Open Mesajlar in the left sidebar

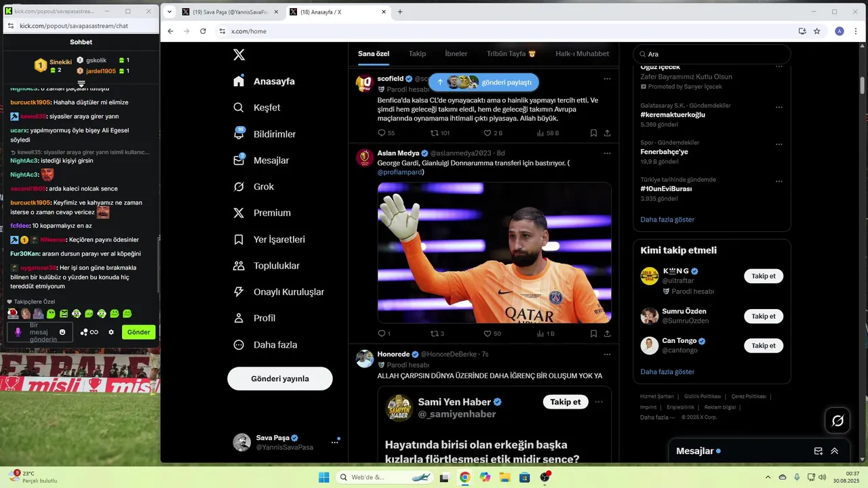[261, 161]
